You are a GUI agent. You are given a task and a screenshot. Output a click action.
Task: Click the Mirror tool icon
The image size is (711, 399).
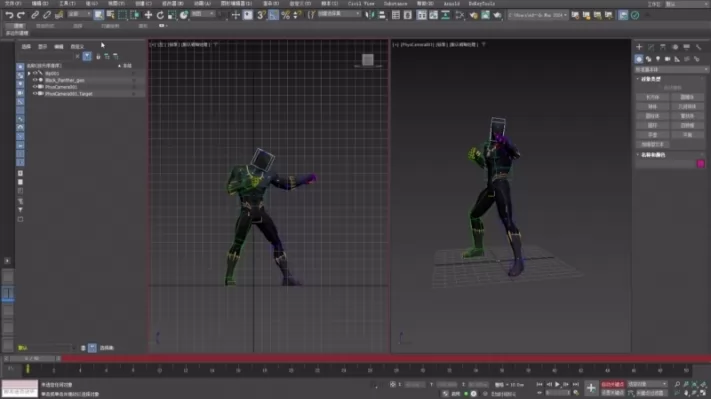(370, 15)
